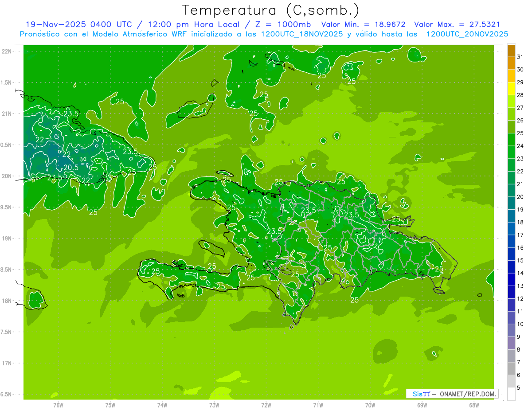Click the '73W' longitude label

[214, 405]
